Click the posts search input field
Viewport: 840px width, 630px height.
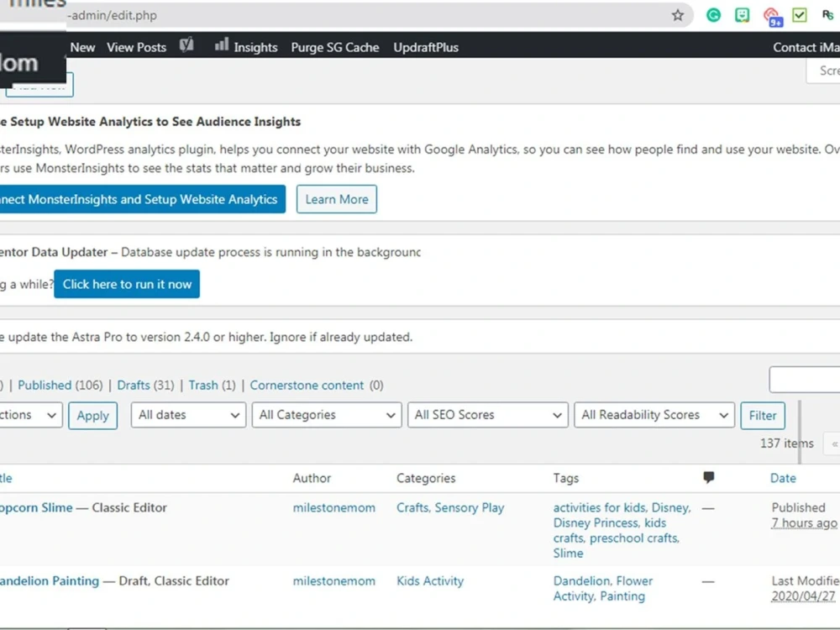tap(805, 380)
